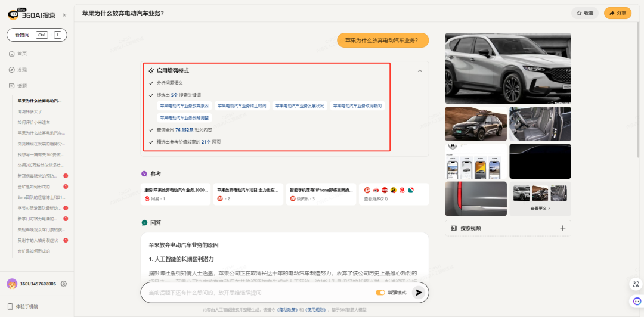
Task: Expand 查看更多(21) reference sources
Action: [376, 198]
